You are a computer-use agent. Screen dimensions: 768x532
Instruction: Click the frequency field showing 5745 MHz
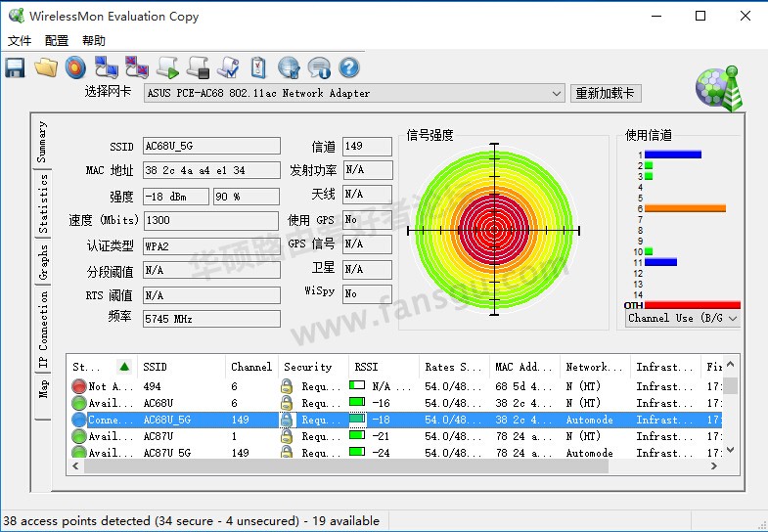pyautogui.click(x=211, y=319)
